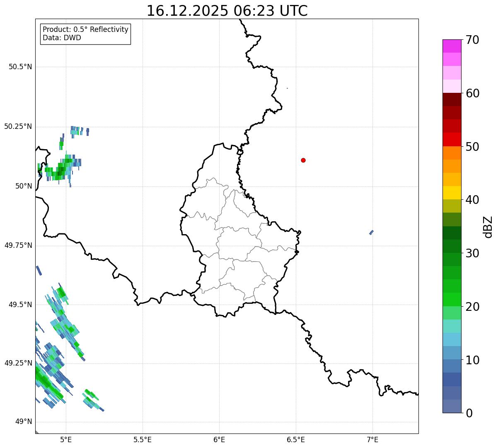The height and width of the screenshot is (448, 498).
Task: Click the 5°E longitude label
Action: pyautogui.click(x=66, y=439)
